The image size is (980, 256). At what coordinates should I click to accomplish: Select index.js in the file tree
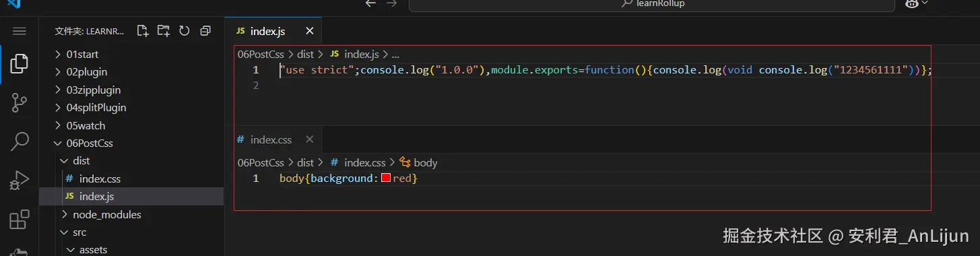point(96,196)
